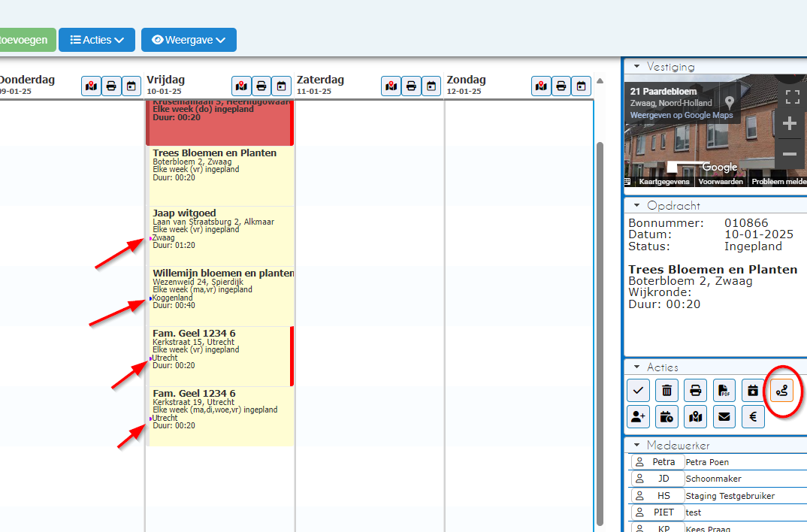
Task: Add an employee to the order
Action: pos(638,417)
